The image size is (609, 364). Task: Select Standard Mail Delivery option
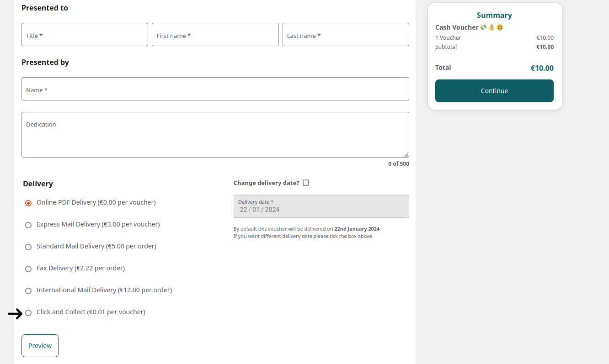[28, 247]
